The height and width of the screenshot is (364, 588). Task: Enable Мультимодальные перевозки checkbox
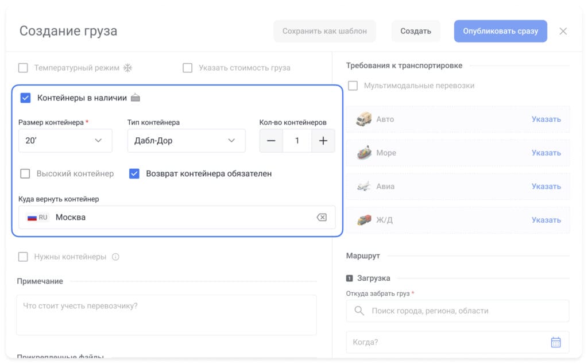[353, 86]
